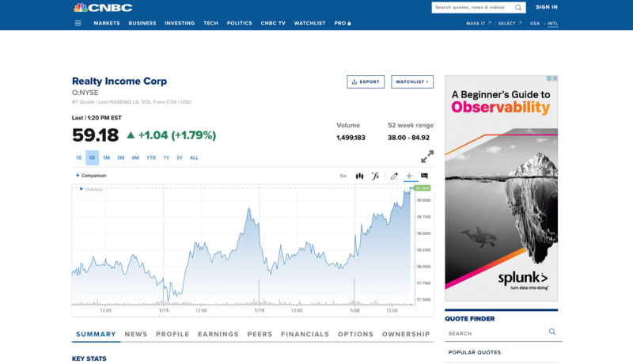Open the MARKETS menu
Viewport: 633px width, 364px height.
tap(107, 24)
